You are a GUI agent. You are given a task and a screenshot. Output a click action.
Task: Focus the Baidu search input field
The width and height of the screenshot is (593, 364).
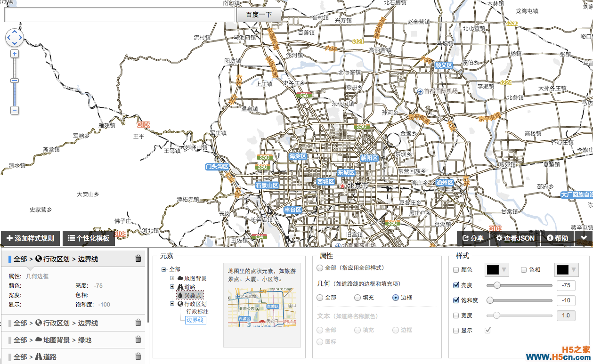[x=120, y=15]
